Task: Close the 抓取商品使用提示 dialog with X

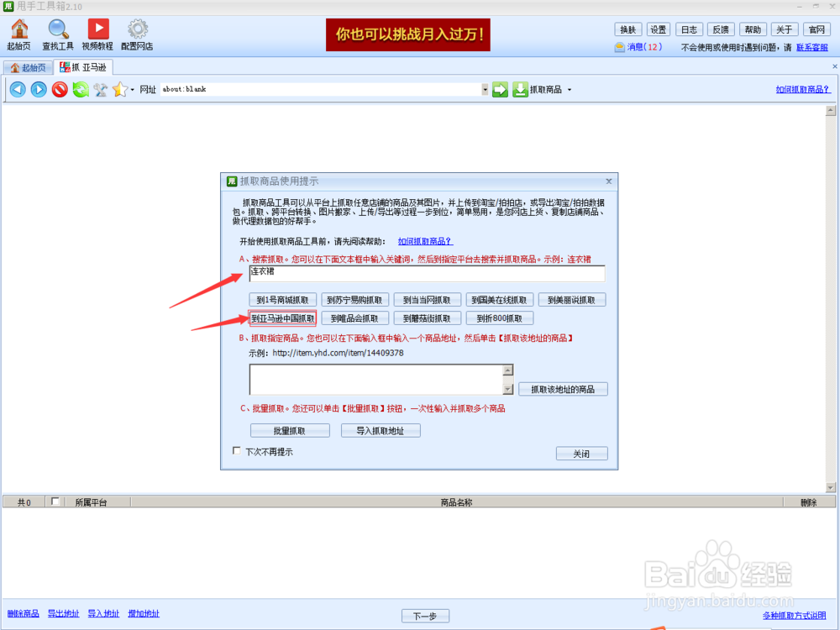Action: coord(608,181)
